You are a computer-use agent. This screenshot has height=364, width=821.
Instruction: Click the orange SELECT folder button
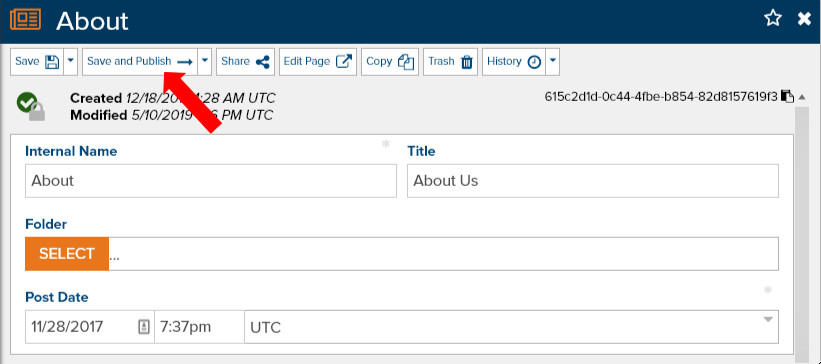tap(67, 253)
